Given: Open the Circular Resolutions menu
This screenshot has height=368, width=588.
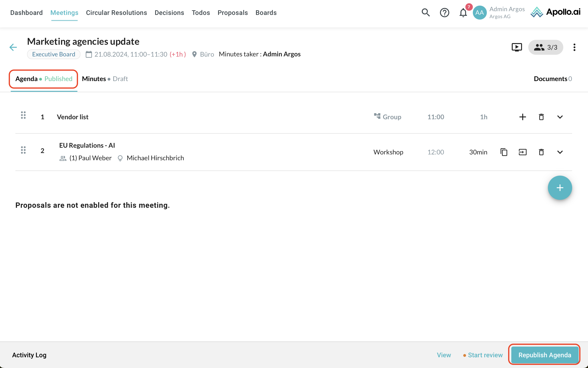Looking at the screenshot, I should tap(116, 13).
